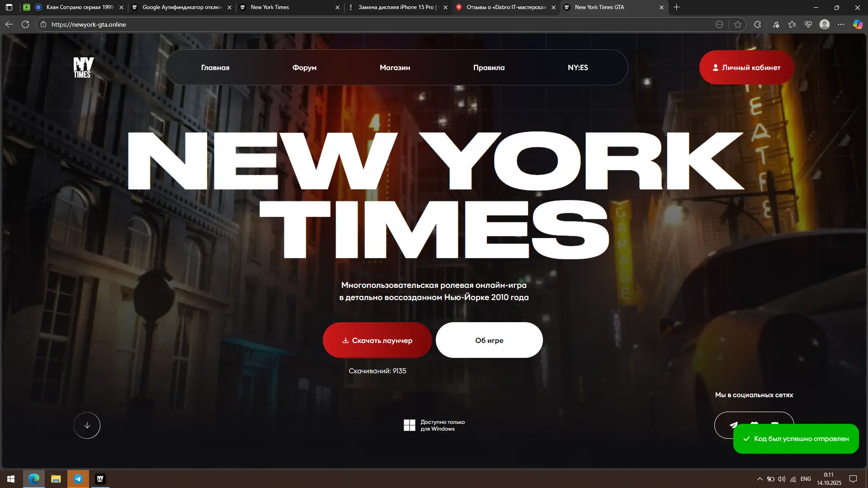This screenshot has height=488, width=868.
Task: Expand the hidden system tray icons chevron
Action: 759,479
